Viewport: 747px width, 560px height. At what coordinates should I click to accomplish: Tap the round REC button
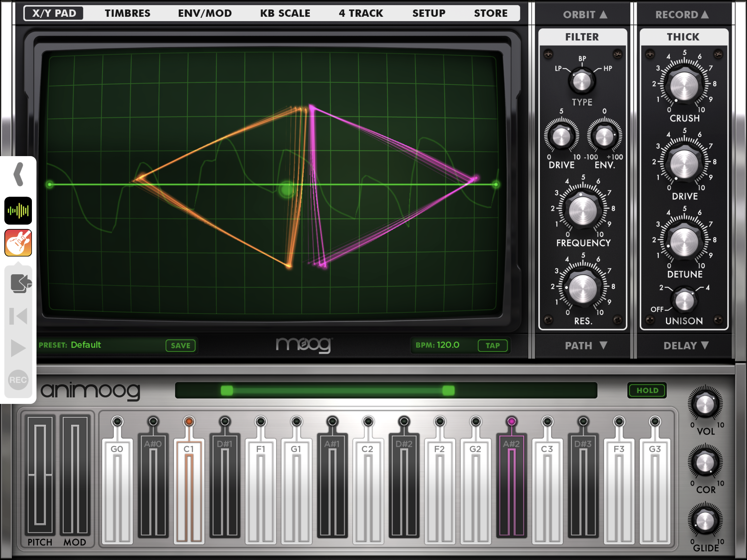[18, 380]
